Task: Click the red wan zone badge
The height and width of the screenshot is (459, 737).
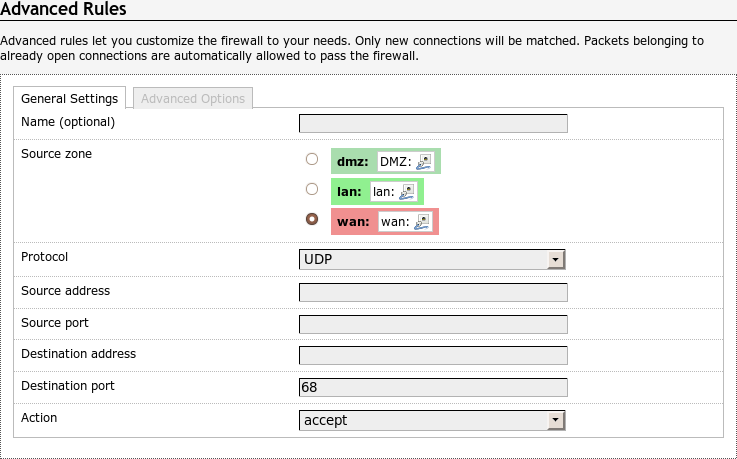Action: tap(353, 221)
